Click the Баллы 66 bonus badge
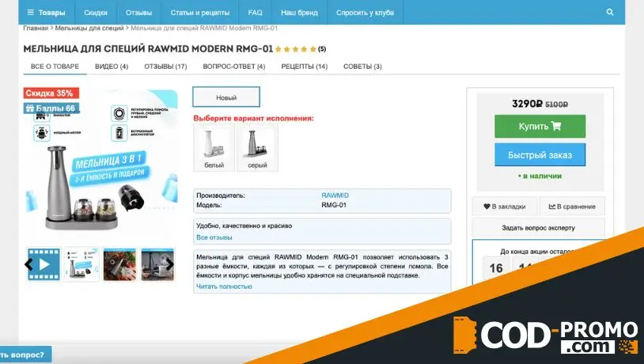This screenshot has height=364, width=644. tap(51, 108)
